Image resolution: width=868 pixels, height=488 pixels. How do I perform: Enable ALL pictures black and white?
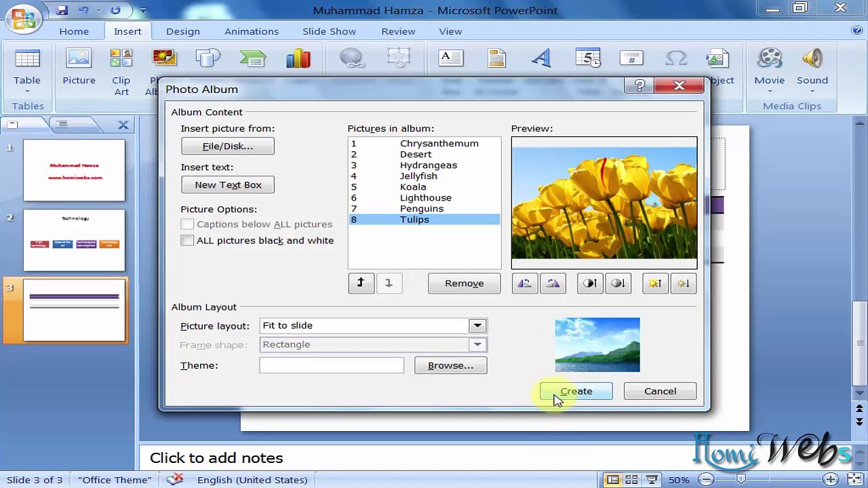[187, 241]
